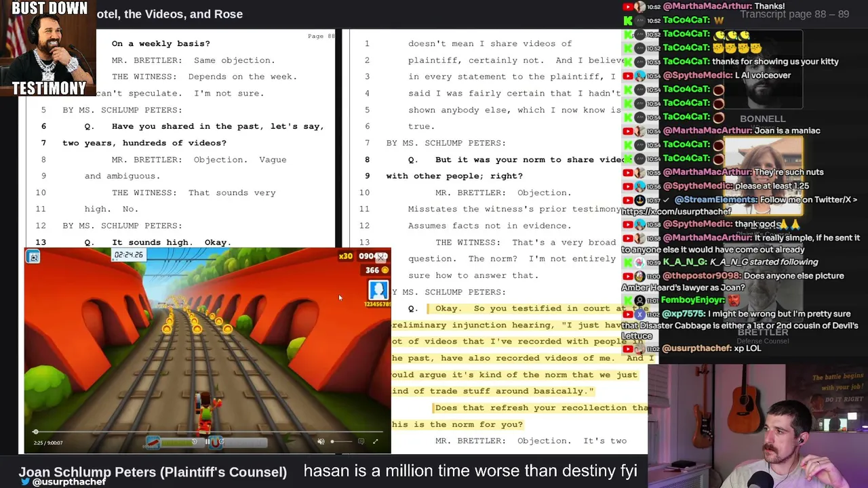The width and height of the screenshot is (868, 488).
Task: Click the BUST DOWN TESTIMONY webcam thumbnail
Action: (49, 48)
